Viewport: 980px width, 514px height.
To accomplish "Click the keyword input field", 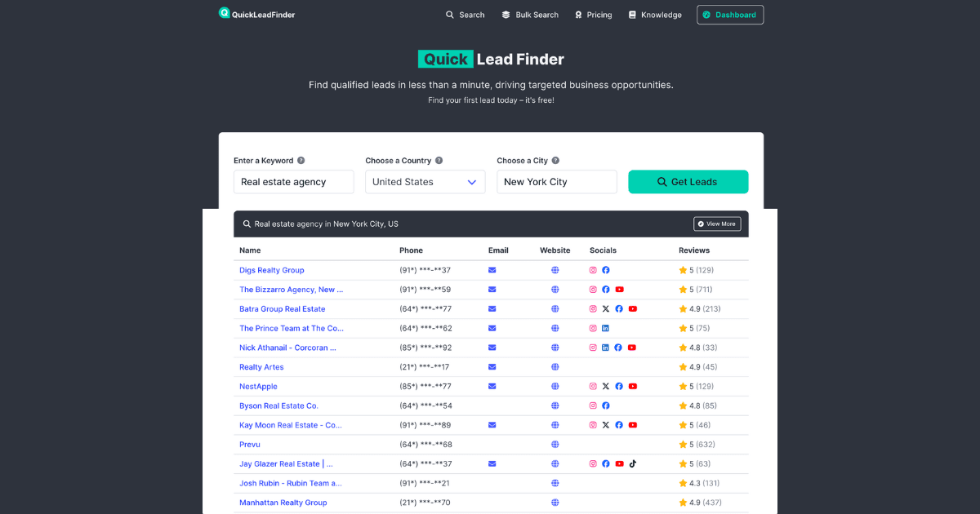I will tap(294, 182).
